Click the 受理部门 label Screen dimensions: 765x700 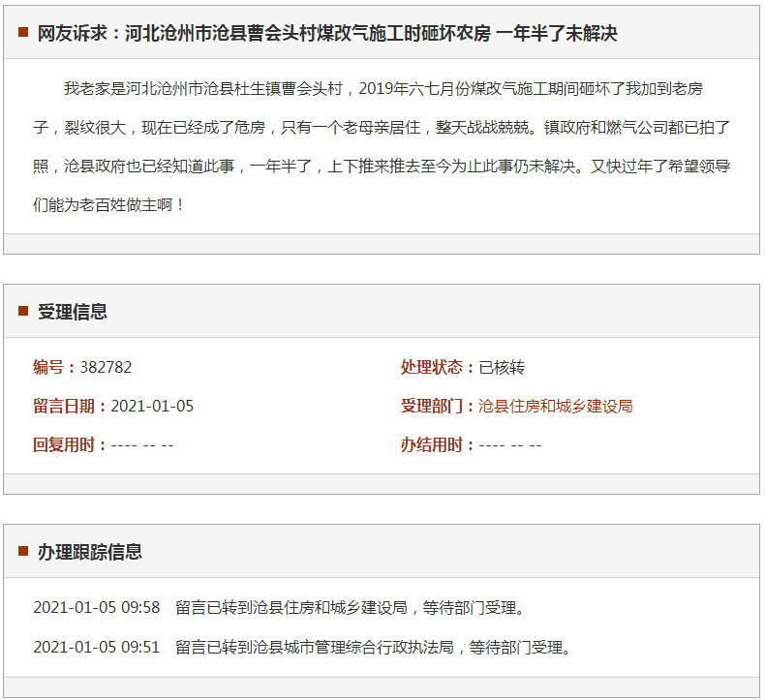438,406
